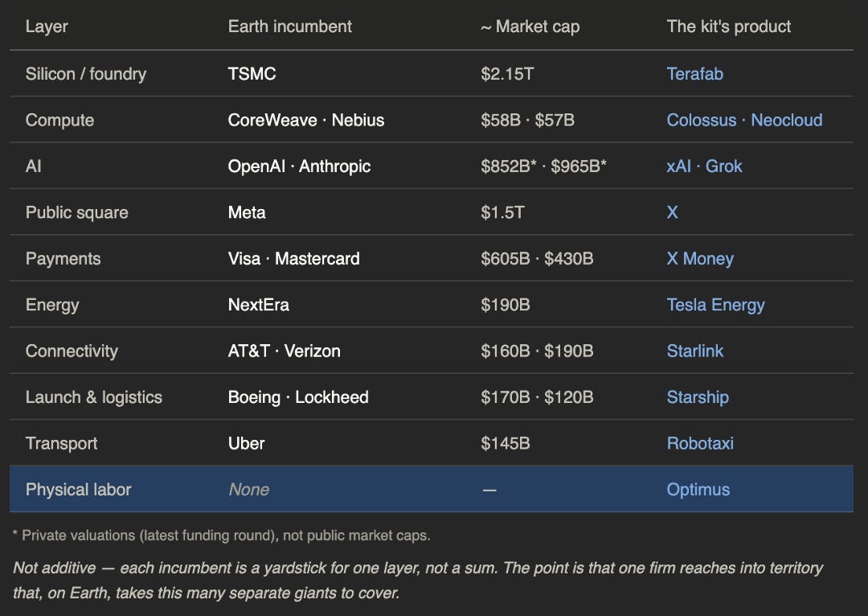868x616 pixels.
Task: Select the Meta cell
Action: point(247,212)
